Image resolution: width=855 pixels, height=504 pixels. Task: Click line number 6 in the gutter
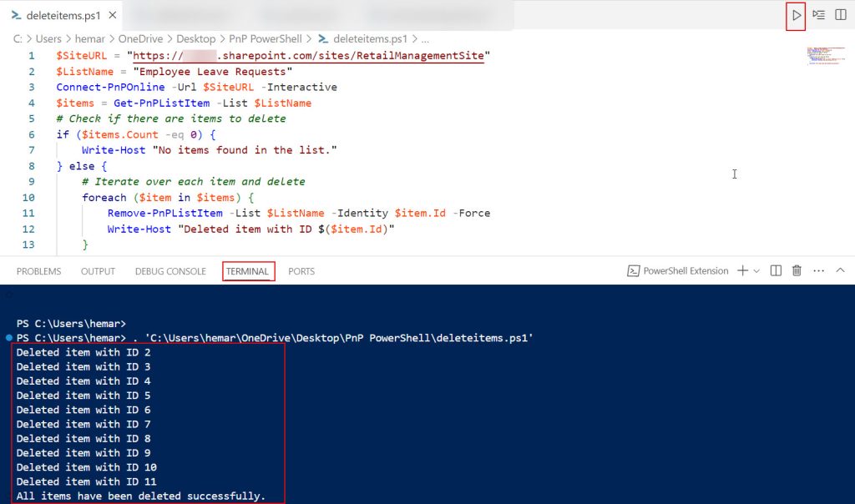tap(32, 134)
